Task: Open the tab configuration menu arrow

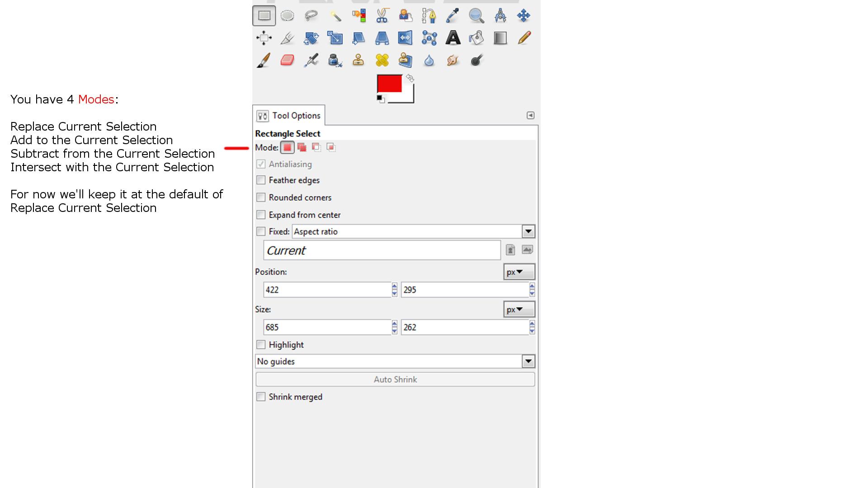Action: [x=530, y=116]
